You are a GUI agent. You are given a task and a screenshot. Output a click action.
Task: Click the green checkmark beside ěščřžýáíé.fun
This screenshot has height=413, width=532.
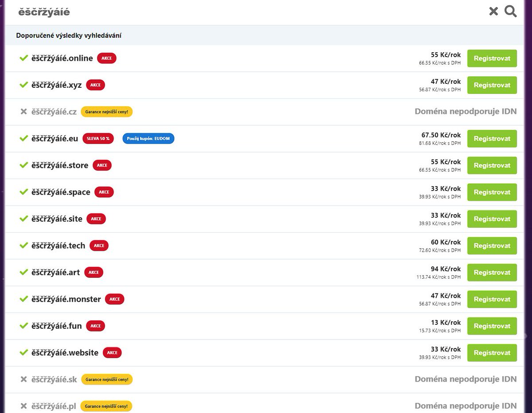click(x=24, y=326)
